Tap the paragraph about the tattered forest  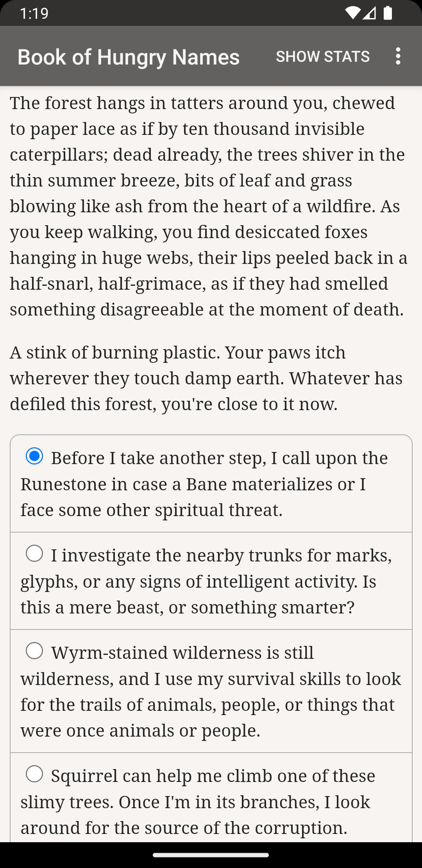coord(209,206)
